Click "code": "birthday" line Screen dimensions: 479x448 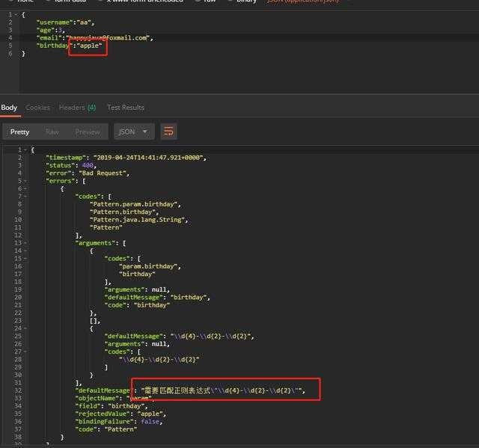click(137, 305)
